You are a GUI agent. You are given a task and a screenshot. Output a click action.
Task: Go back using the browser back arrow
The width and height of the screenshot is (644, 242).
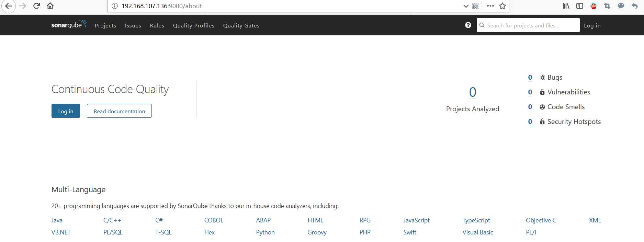click(x=8, y=6)
